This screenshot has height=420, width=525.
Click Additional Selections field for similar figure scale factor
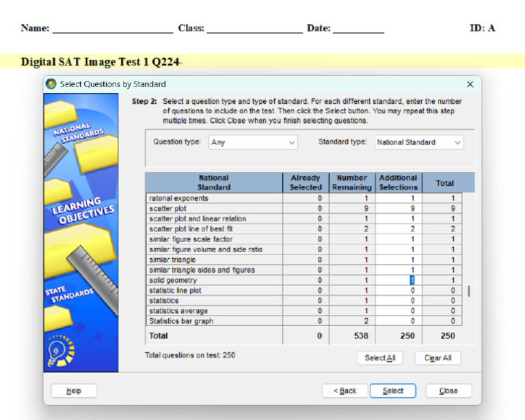399,240
